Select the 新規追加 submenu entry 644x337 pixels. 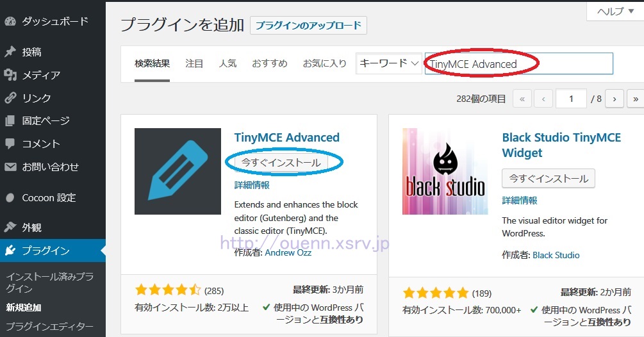24,307
